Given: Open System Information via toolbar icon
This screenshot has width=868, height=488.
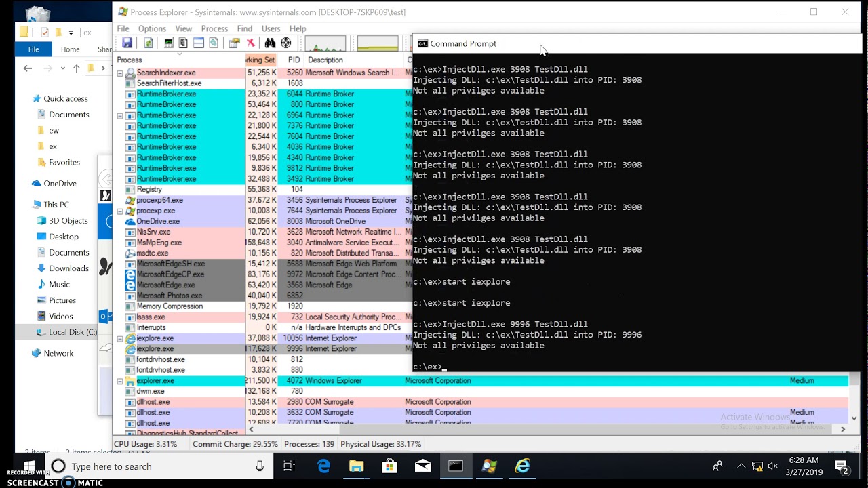Looking at the screenshot, I should coord(169,43).
